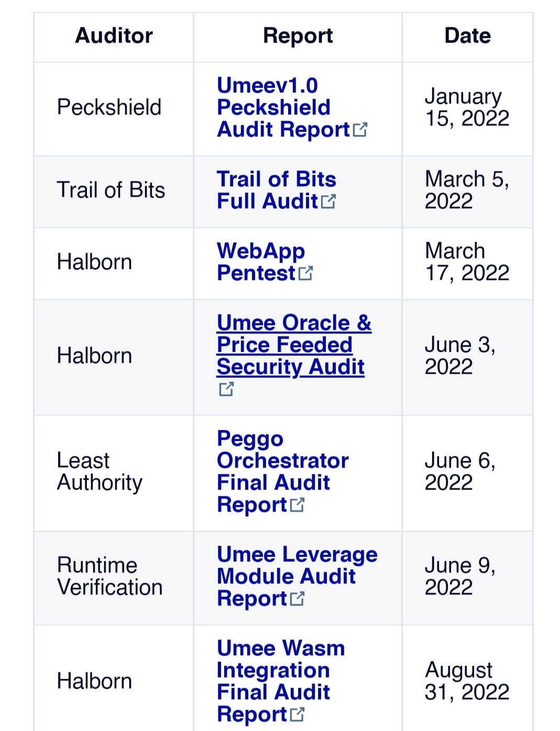Viewport: 560px width, 731px height.
Task: Open the WebApp Pentest report link
Action: point(261,262)
